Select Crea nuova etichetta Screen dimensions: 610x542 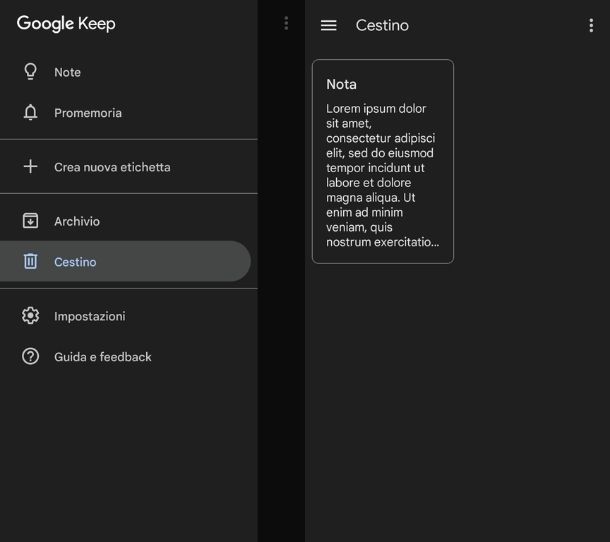point(129,167)
